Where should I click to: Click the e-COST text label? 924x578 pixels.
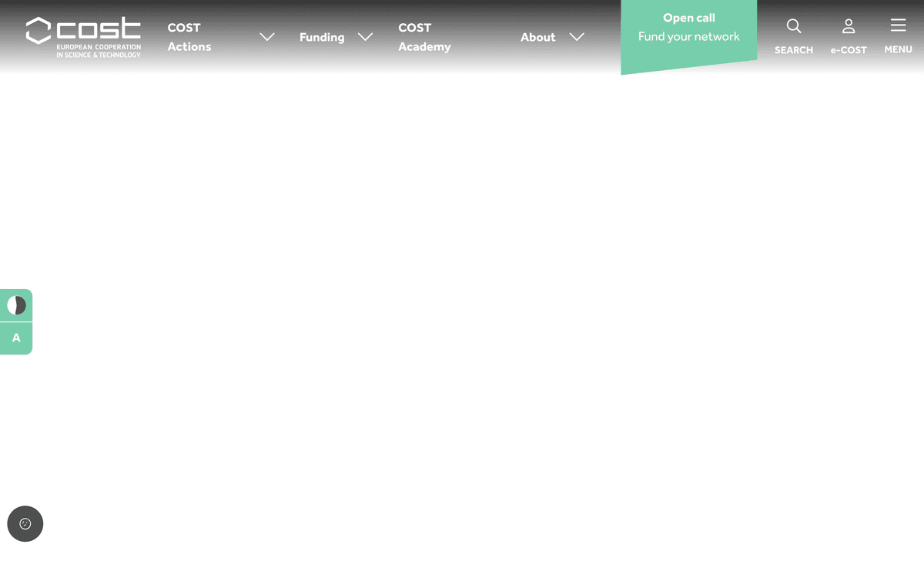[849, 50]
